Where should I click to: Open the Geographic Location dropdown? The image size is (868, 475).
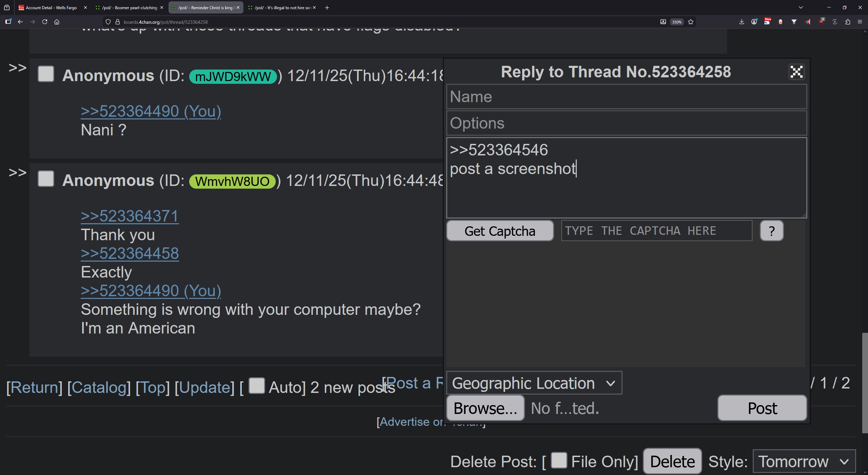pos(534,383)
